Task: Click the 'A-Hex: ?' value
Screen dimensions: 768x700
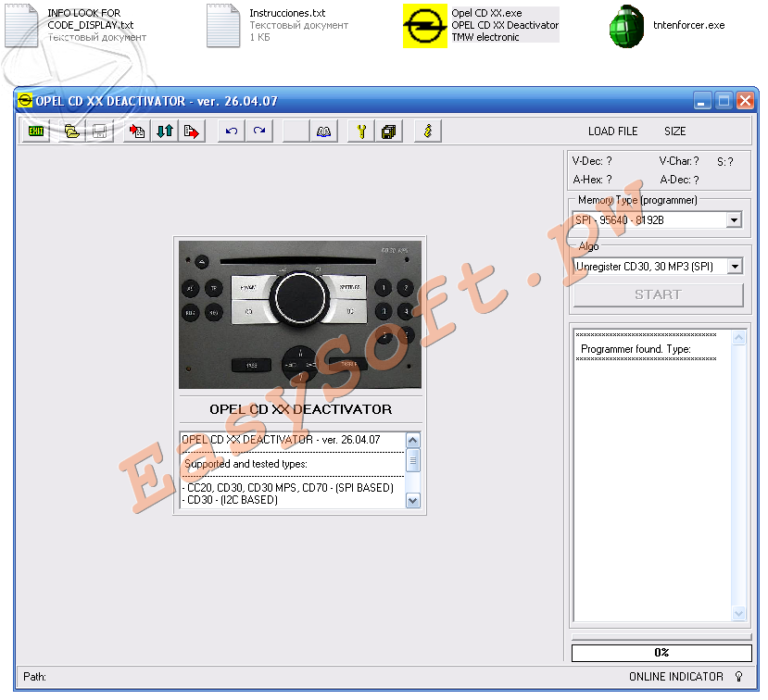Action: pos(592,180)
